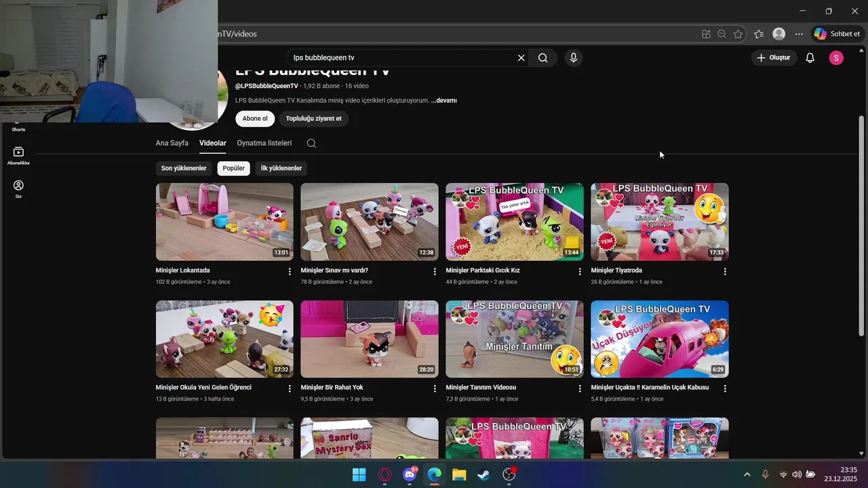Open the Windows Start menu
The image size is (868, 488).
pyautogui.click(x=359, y=474)
